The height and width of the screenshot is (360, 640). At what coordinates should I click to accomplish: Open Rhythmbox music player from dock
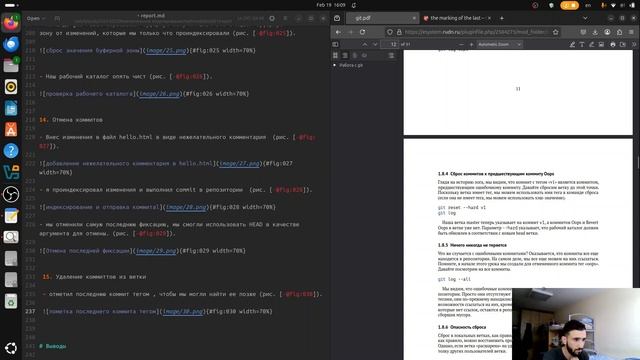(11, 87)
